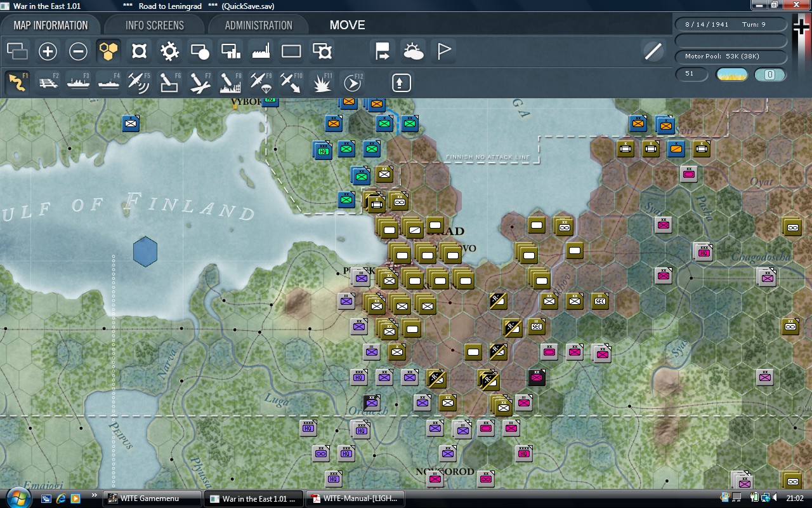Open the Map Information tab

[51, 25]
